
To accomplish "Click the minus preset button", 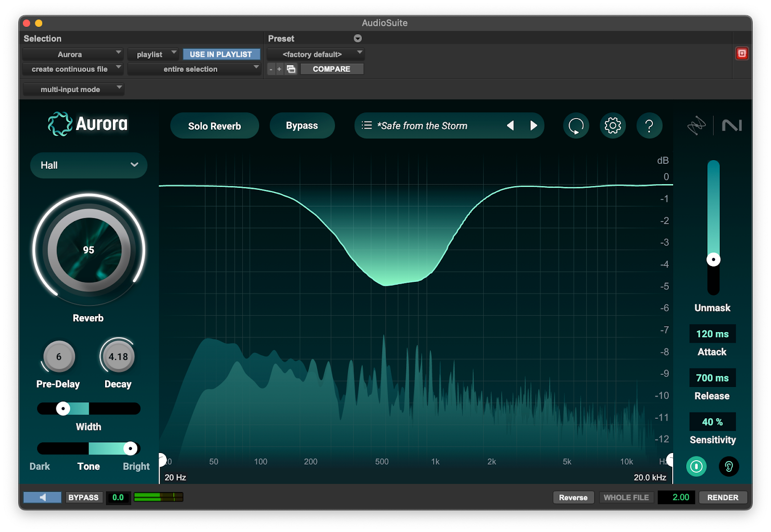I will [271, 69].
